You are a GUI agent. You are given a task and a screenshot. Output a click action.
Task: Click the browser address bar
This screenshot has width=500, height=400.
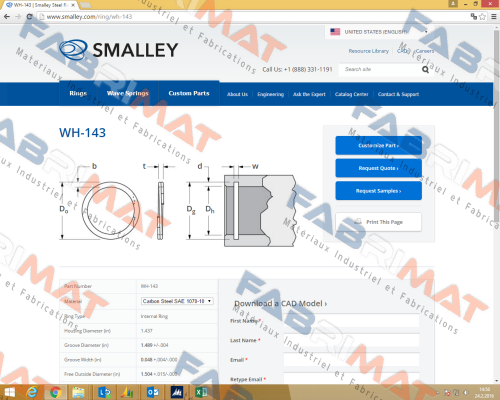point(253,16)
